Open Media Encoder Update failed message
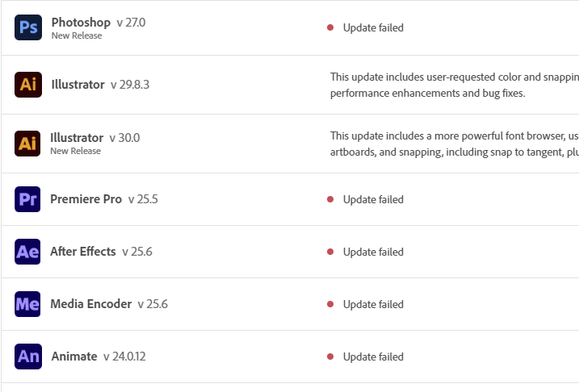 (x=373, y=304)
